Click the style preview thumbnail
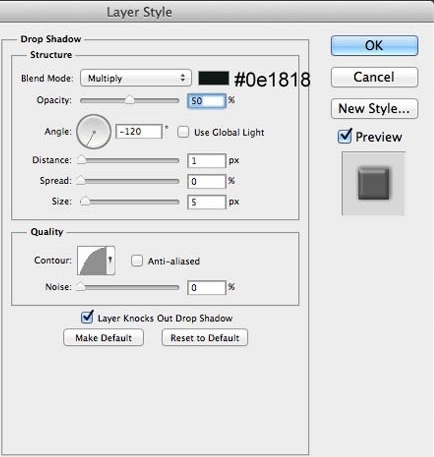Screen dimensions: 434x457 (x=373, y=183)
